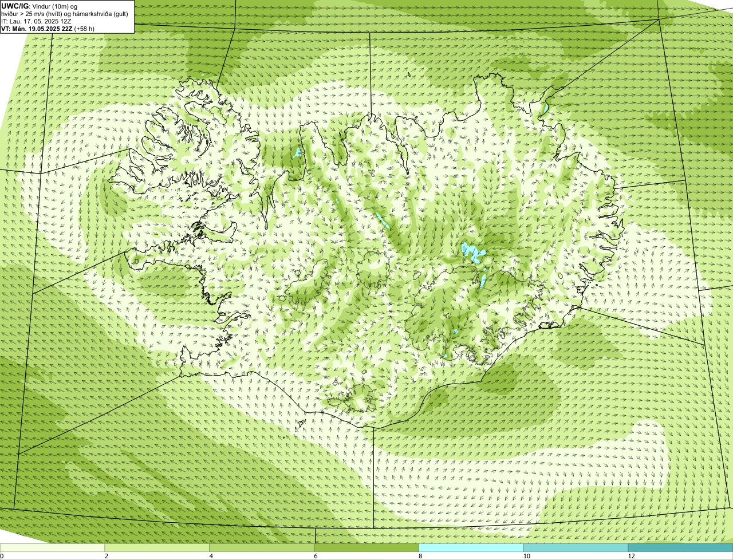This screenshot has height=560, width=733.
Task: Click the 8–10 m/s light cyan legend segment
Action: [x=471, y=547]
